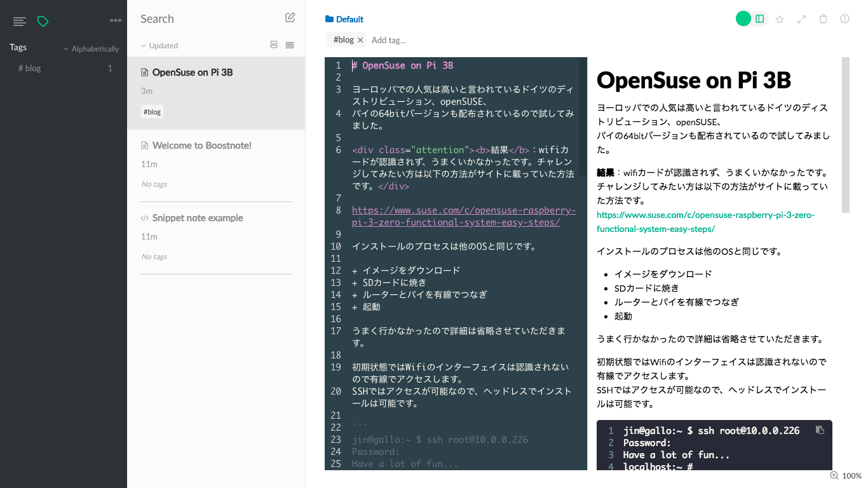Click the preview code line Have a lot of fun...
Viewport: 868px width, 488px height.
tap(676, 454)
